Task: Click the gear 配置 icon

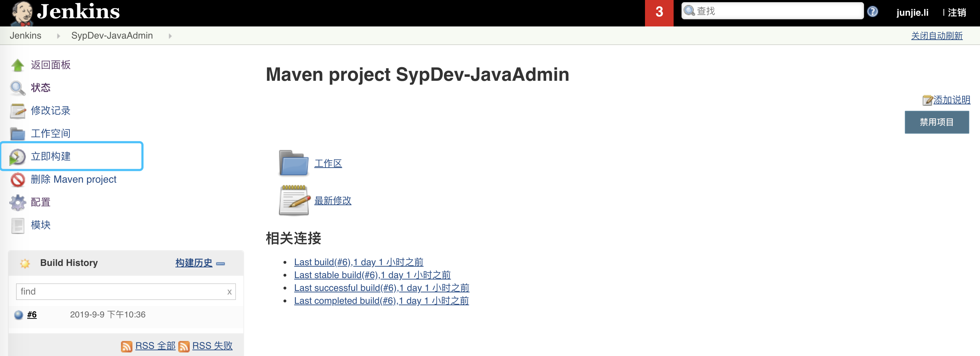Action: (18, 202)
